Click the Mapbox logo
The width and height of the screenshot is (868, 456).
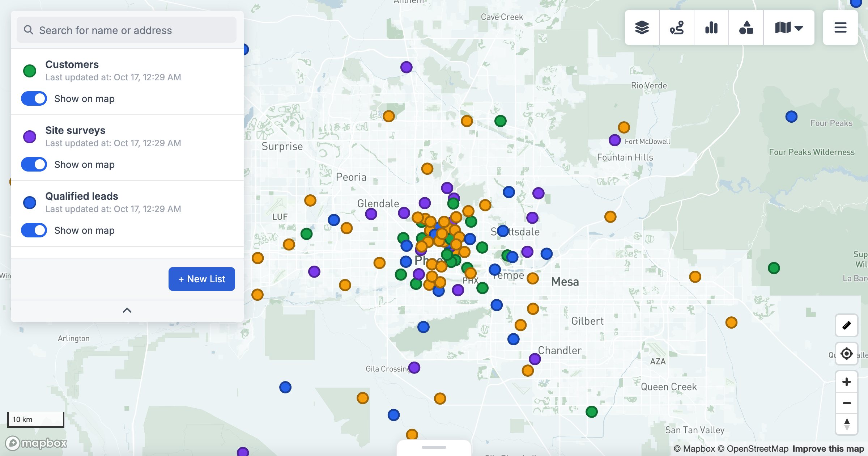point(37,443)
